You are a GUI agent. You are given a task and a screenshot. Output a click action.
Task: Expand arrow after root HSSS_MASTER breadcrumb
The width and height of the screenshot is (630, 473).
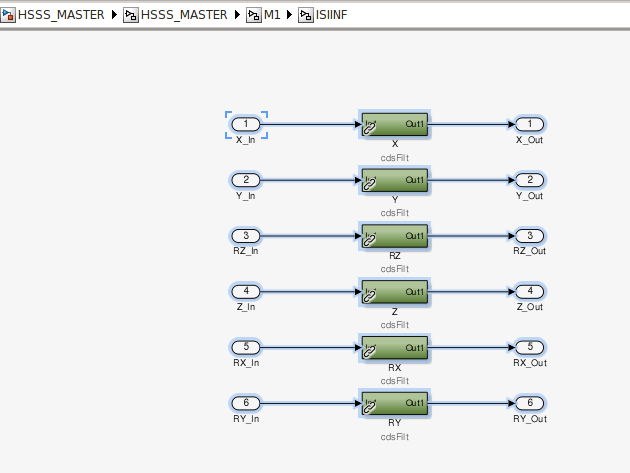click(114, 15)
